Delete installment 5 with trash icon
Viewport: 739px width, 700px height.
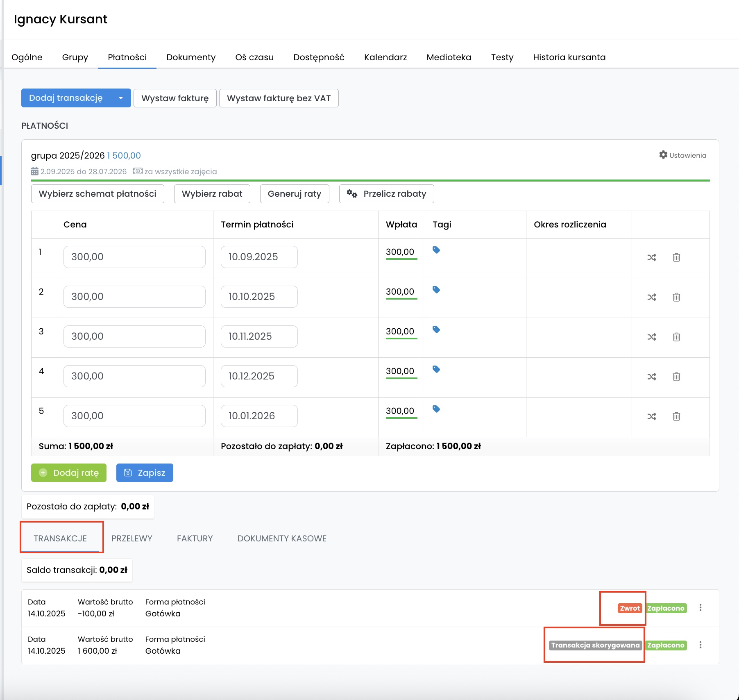(x=676, y=416)
